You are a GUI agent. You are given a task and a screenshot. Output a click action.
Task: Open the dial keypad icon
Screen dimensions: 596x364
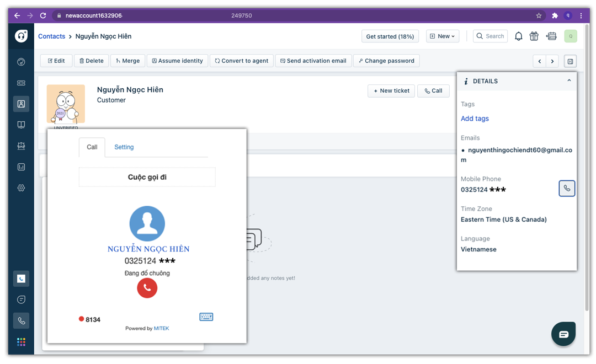(x=206, y=317)
